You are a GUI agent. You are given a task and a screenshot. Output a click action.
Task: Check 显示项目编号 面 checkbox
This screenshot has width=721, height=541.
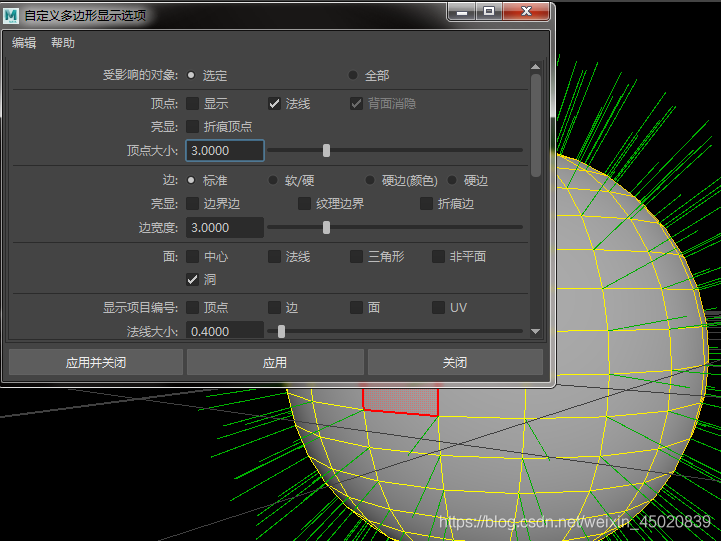356,308
